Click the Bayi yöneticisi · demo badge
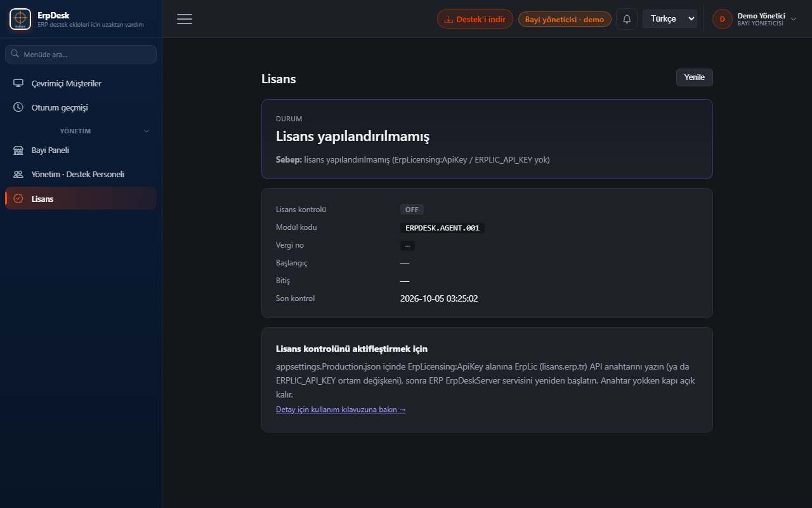Screen dimensions: 812x508 (x=565, y=19)
